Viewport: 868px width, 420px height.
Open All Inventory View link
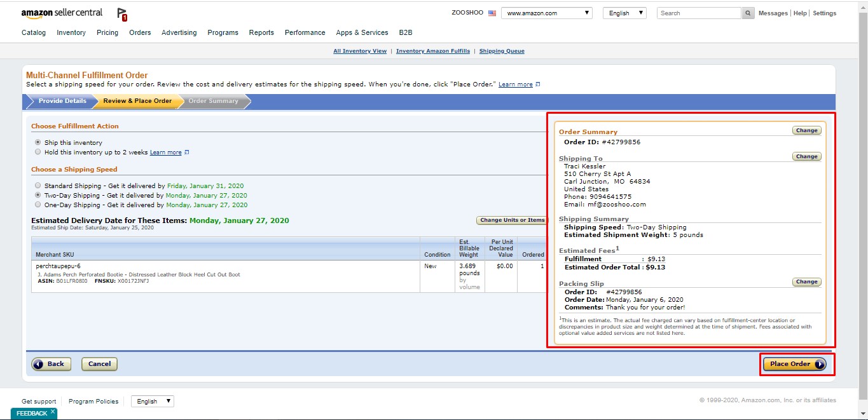(360, 51)
